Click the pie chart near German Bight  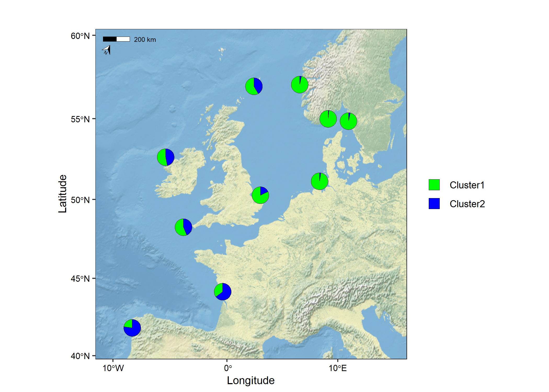(319, 181)
